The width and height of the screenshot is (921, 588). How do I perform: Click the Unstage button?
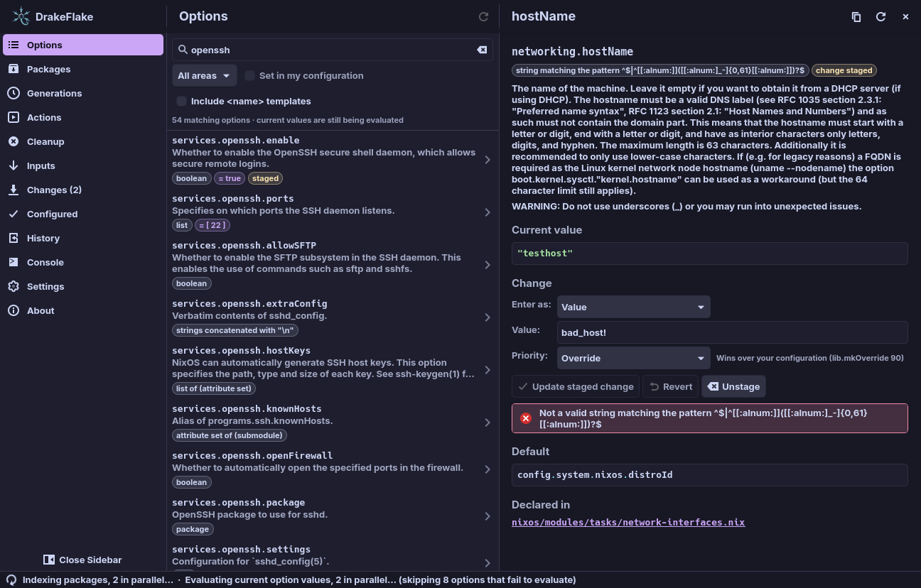[x=733, y=386]
